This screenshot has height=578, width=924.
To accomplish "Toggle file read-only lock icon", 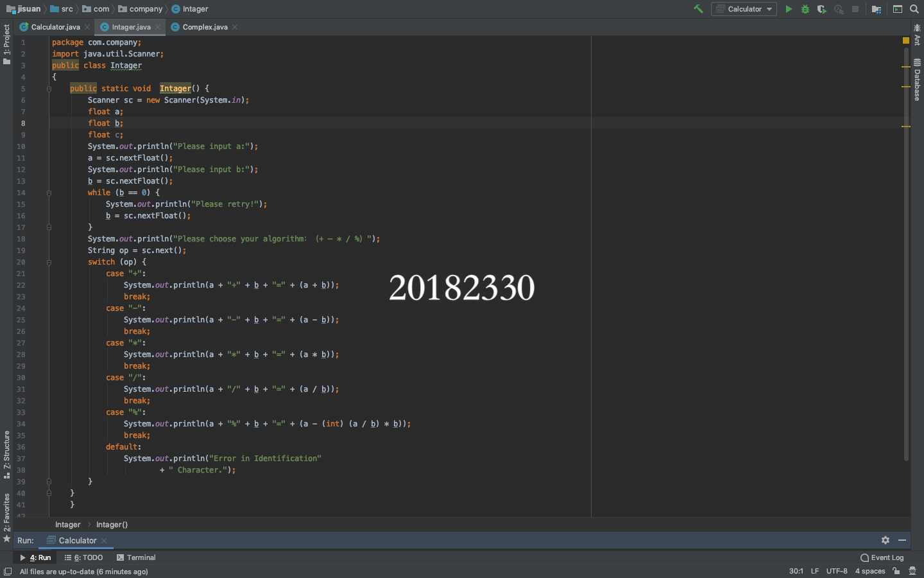I will pyautogui.click(x=896, y=571).
